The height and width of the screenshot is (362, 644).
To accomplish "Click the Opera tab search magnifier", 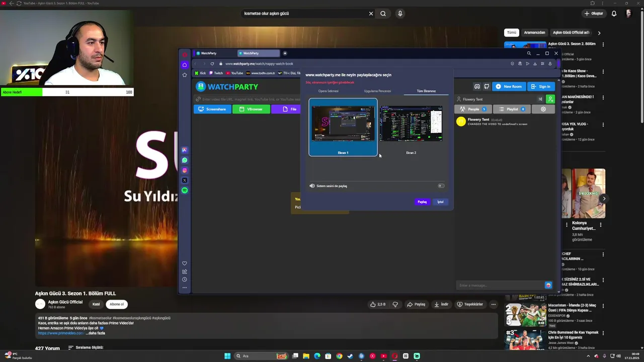I will [529, 53].
